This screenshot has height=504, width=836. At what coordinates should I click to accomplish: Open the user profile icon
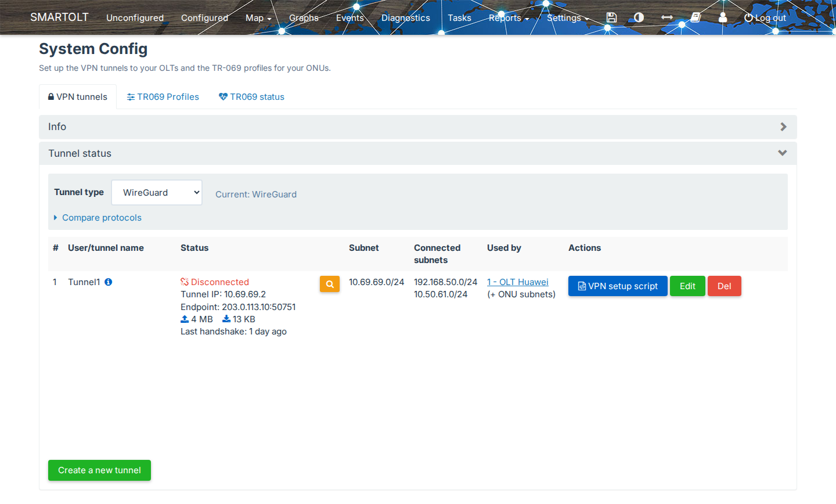[x=723, y=17]
